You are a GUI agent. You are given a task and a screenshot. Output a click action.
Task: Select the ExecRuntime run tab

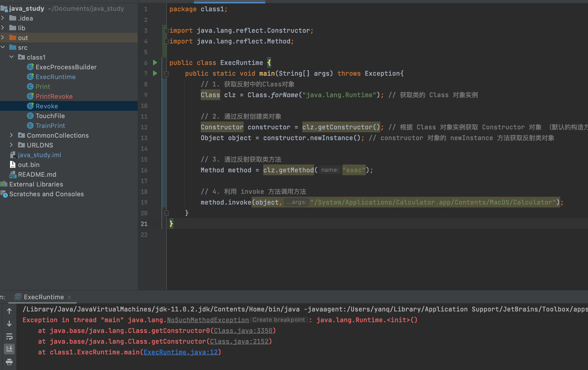43,297
